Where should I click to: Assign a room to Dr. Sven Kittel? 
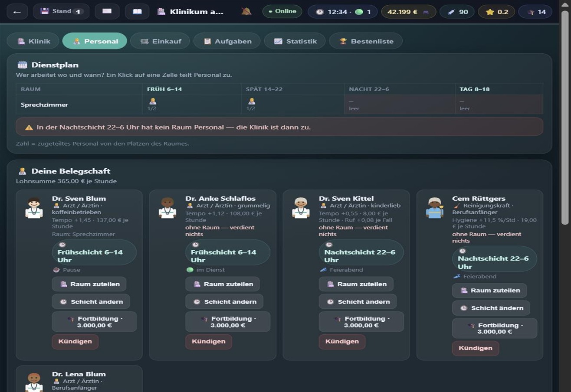356,284
